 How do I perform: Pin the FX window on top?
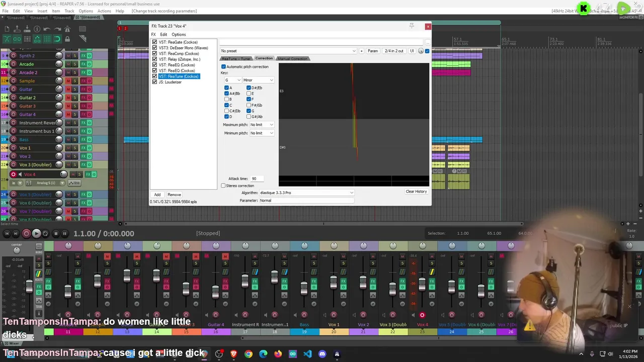point(412,26)
